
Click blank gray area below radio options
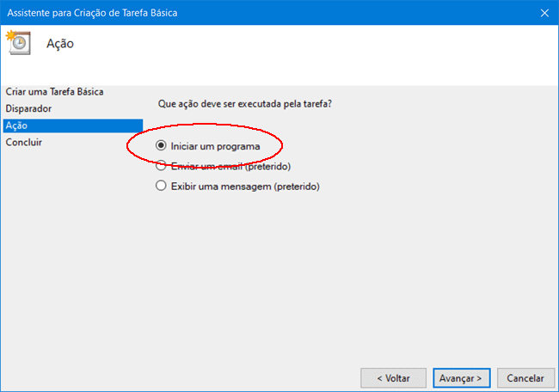pos(344,275)
